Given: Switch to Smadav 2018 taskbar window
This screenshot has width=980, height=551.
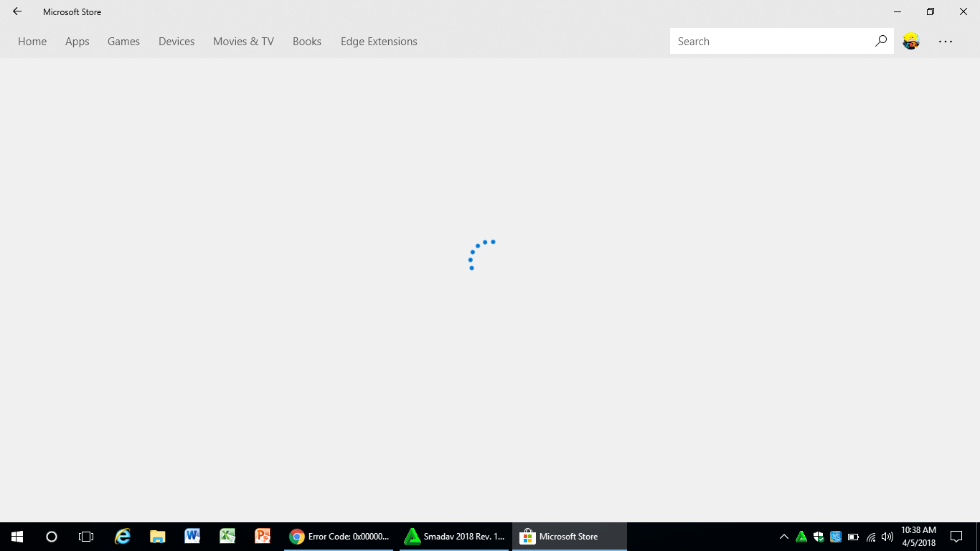Looking at the screenshot, I should 454,537.
